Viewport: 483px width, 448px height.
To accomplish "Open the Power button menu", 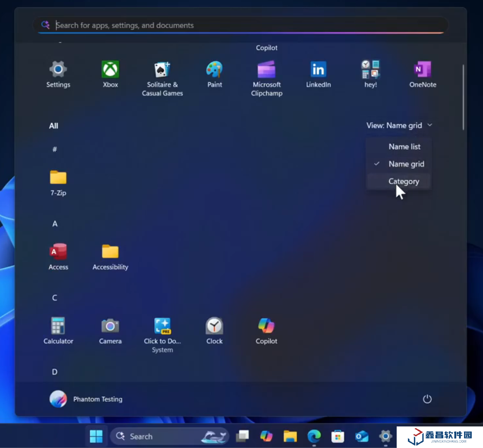I will click(427, 399).
